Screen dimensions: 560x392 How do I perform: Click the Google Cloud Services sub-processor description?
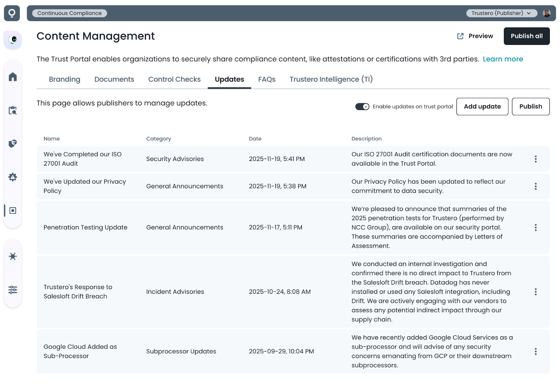click(432, 351)
